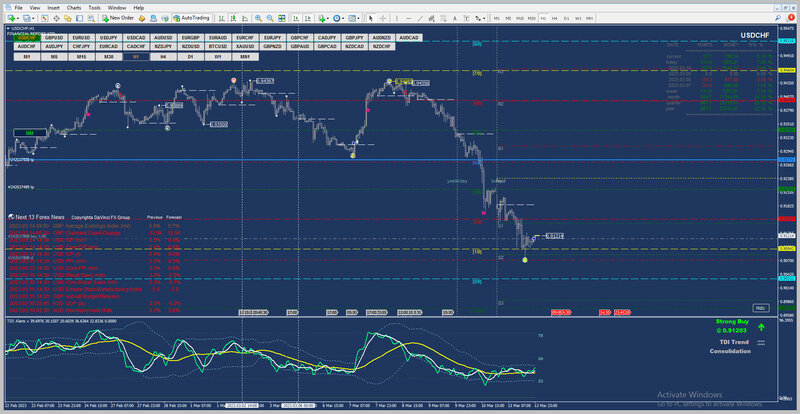Click the Hide button on the chart
Image resolution: width=800 pixels, height=414 pixels.
(760, 308)
